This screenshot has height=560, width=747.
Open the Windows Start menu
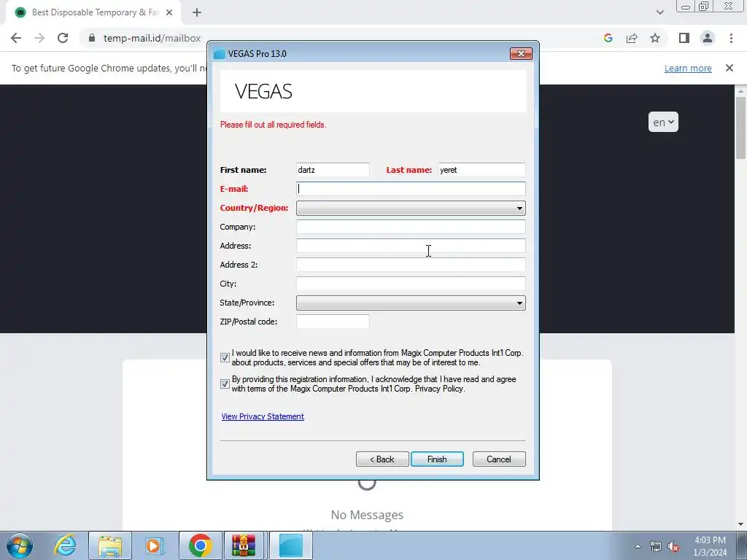[20, 545]
